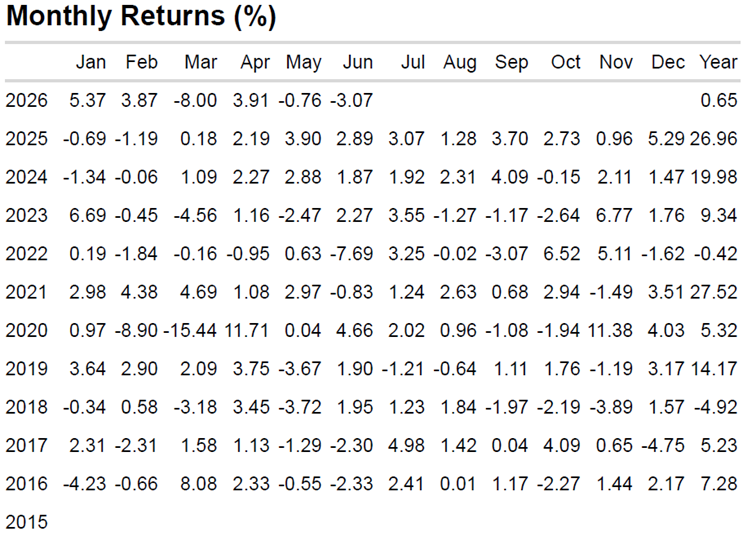
Task: Select the 2021 yearly return 27.52
Action: (x=714, y=292)
